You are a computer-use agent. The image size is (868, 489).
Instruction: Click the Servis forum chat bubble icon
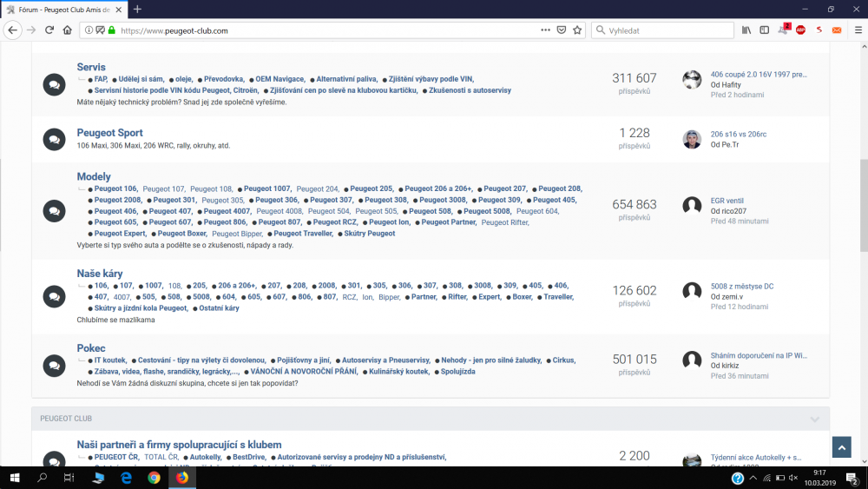pyautogui.click(x=54, y=85)
